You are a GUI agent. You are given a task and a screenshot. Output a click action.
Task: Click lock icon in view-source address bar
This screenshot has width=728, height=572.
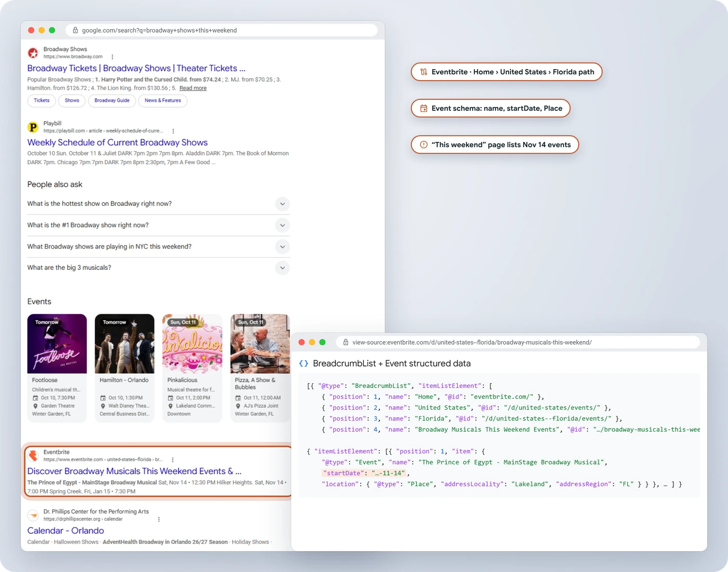(x=346, y=342)
